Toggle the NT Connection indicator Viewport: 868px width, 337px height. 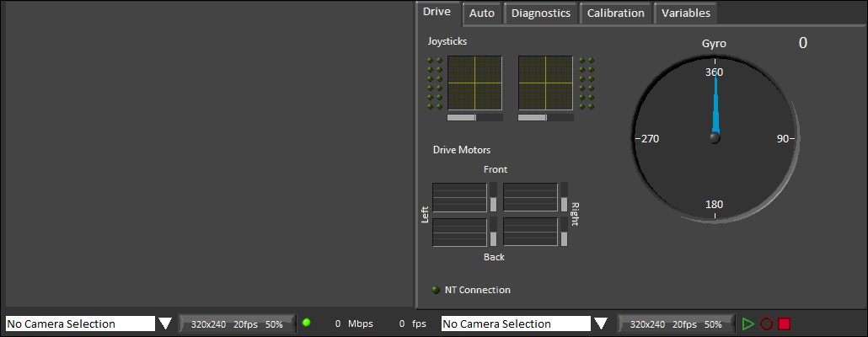[x=436, y=290]
